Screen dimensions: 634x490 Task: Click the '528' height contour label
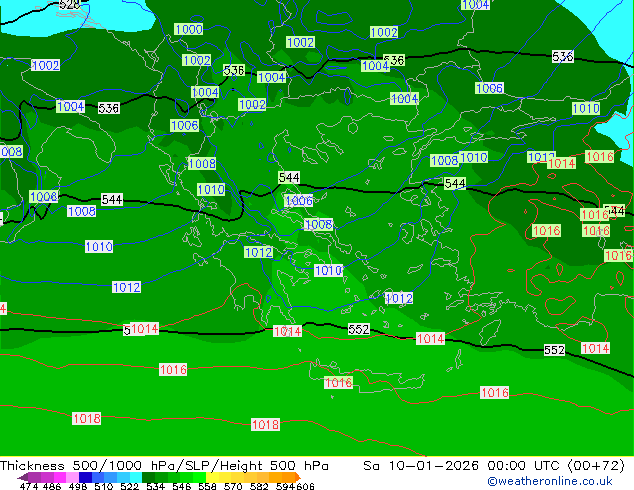[69, 4]
